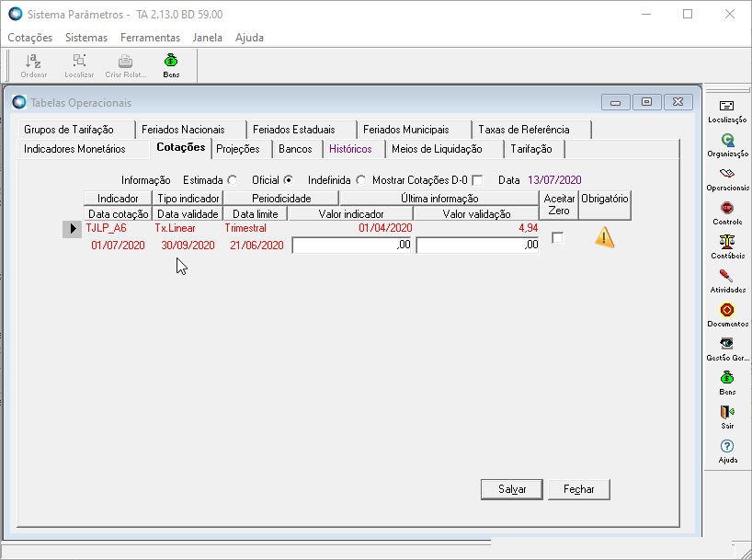The width and height of the screenshot is (752, 560).
Task: Click the Valor indicador input field
Action: coord(351,246)
